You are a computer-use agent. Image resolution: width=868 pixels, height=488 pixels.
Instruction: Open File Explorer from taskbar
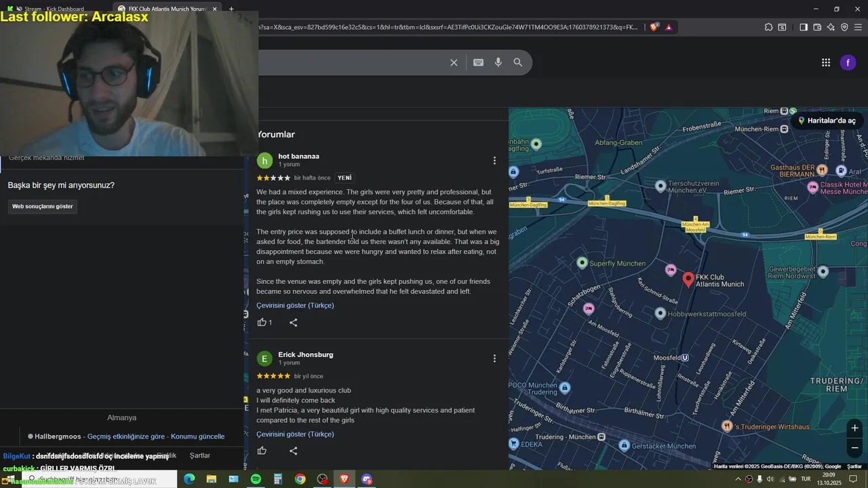(x=212, y=479)
